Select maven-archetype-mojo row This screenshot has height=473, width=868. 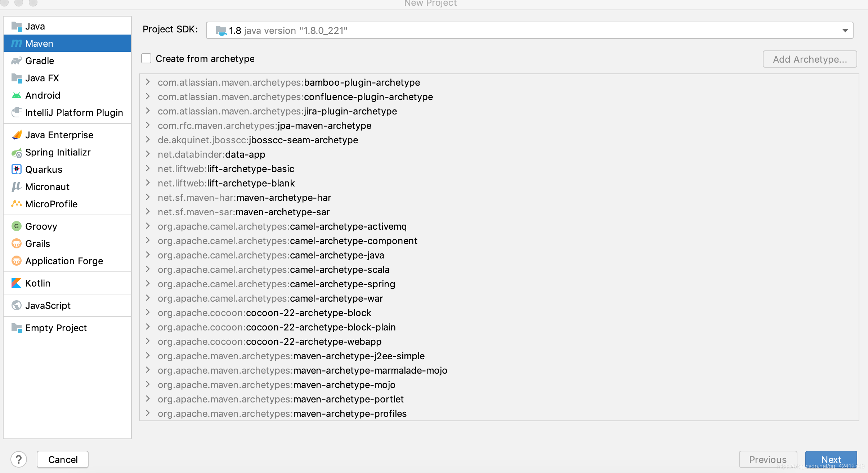[x=499, y=385]
